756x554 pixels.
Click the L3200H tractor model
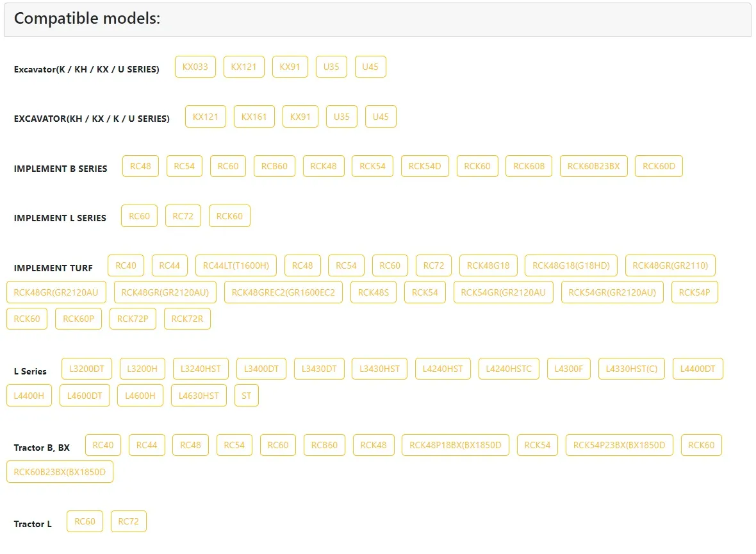tap(142, 369)
